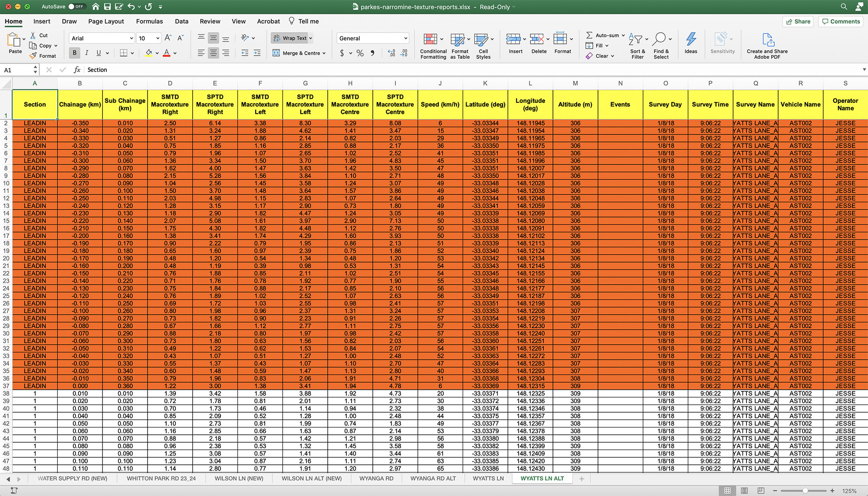Click the Italic formatting button

coord(87,53)
